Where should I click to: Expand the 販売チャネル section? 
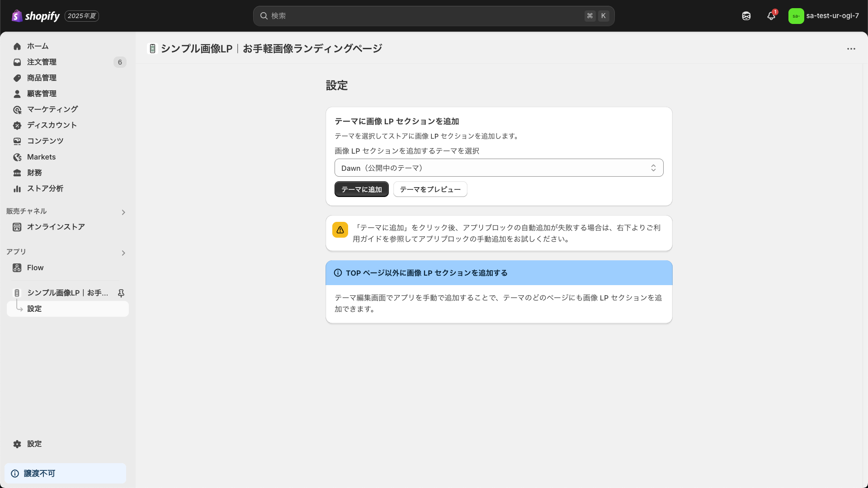pyautogui.click(x=123, y=212)
